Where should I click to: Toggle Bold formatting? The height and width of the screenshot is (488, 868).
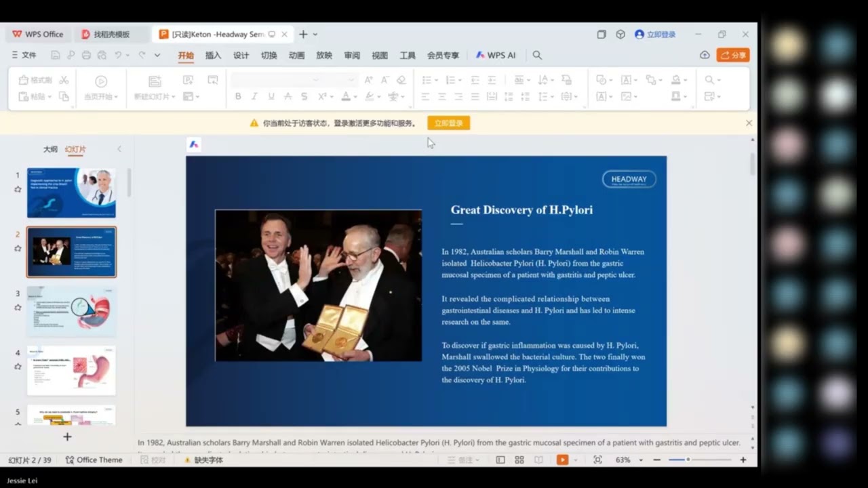pos(238,96)
